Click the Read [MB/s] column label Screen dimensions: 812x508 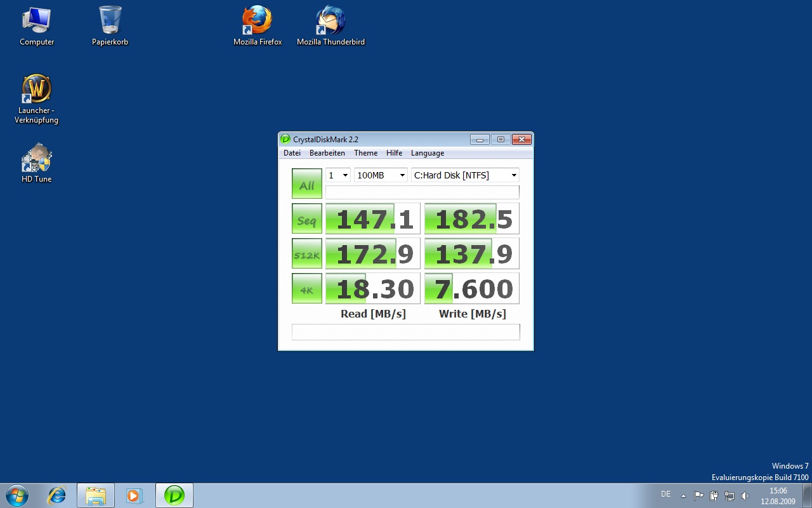(373, 314)
